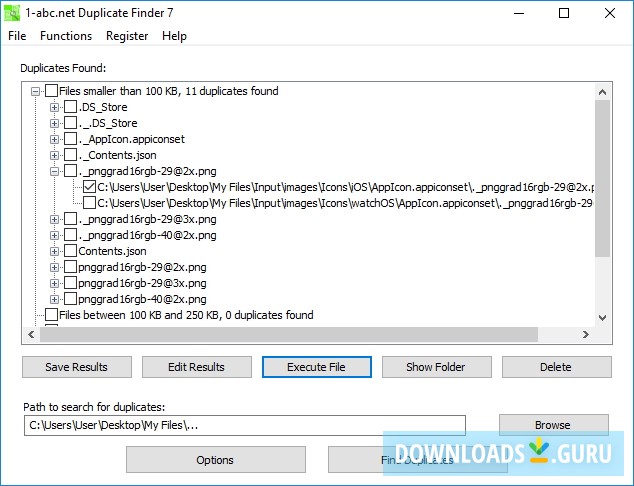Check the pnggrad16rgb-29@2x.png checkbox

point(70,267)
